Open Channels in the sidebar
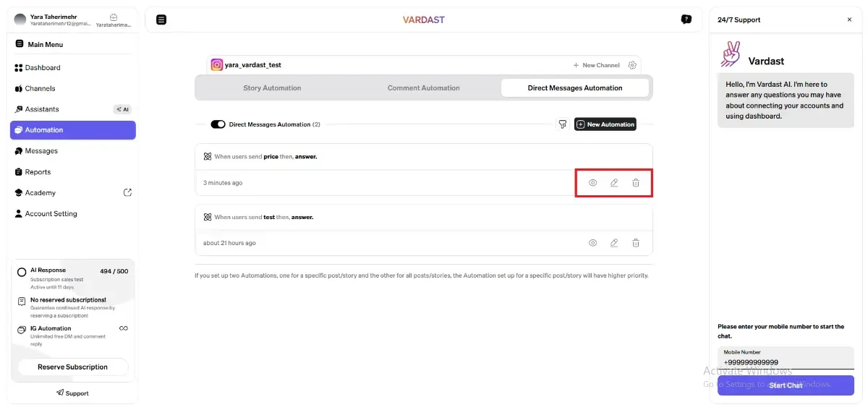 [x=72, y=88]
